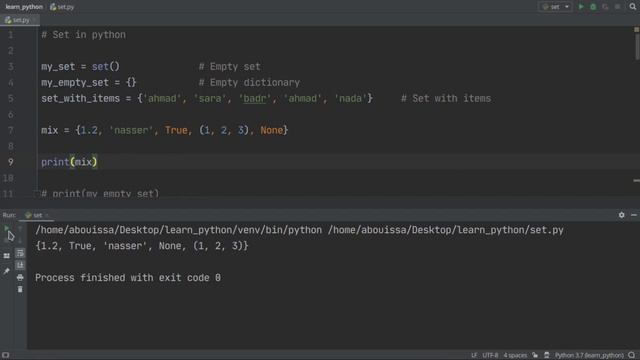This screenshot has width=640, height=360.
Task: Click line number 9 in gutter
Action: coord(11,162)
